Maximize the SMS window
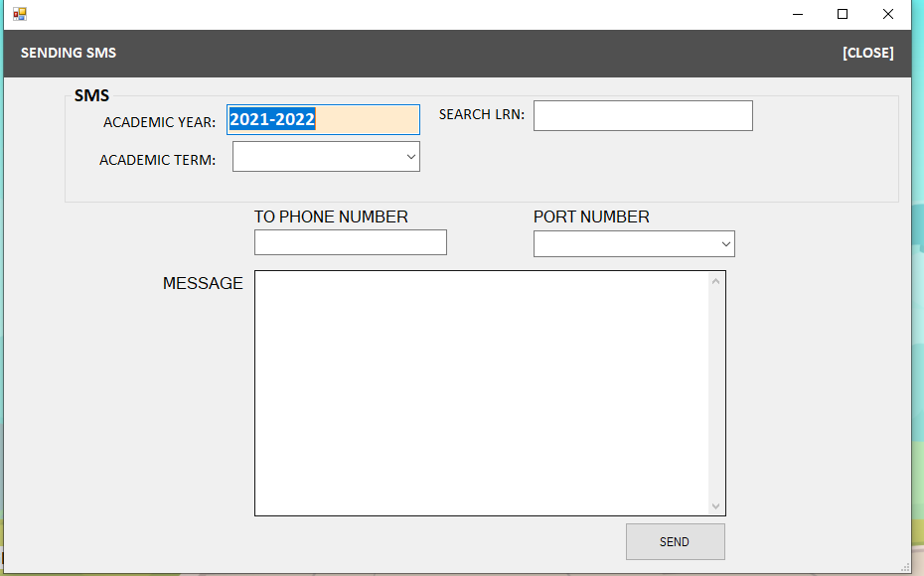The height and width of the screenshot is (576, 924). click(843, 14)
